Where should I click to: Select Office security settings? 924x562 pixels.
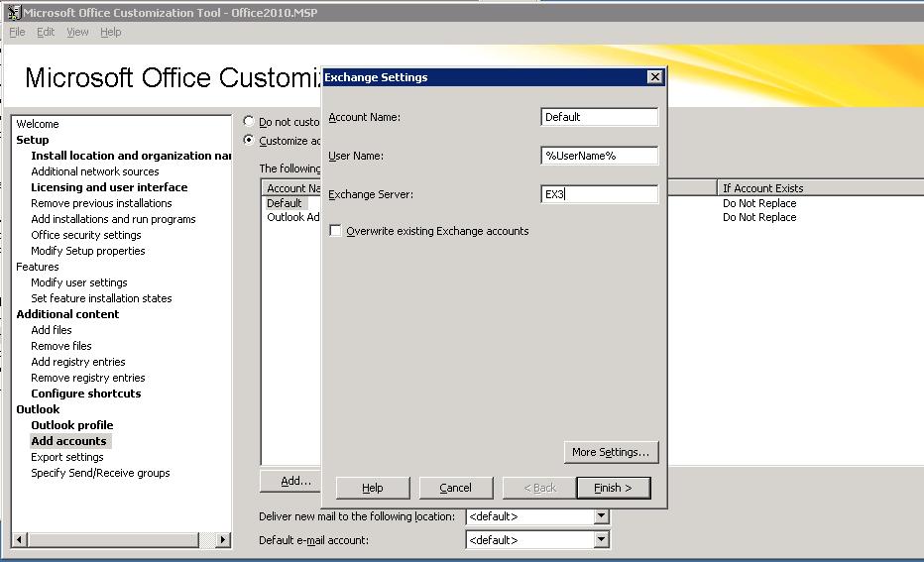pyautogui.click(x=86, y=235)
